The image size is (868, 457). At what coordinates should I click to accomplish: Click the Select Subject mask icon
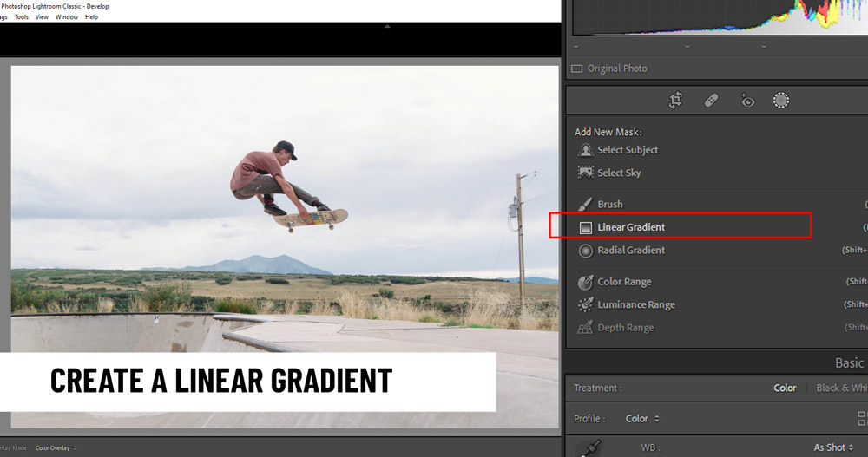click(585, 150)
